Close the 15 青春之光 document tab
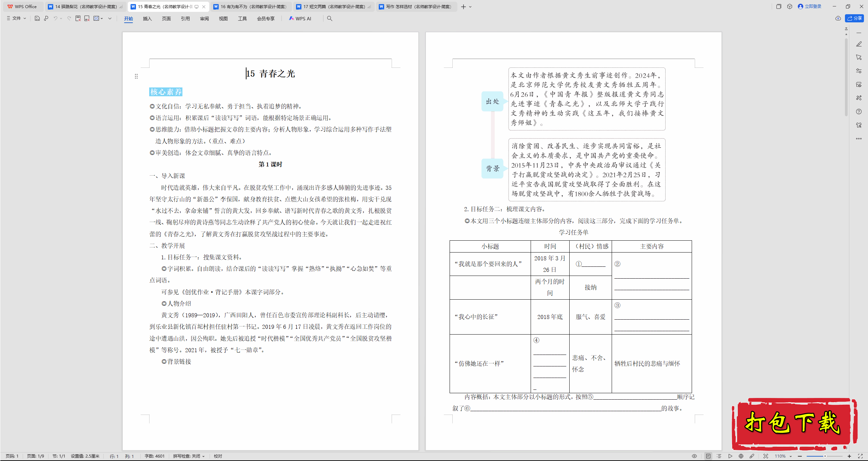Image resolution: width=868 pixels, height=461 pixels. coord(204,7)
